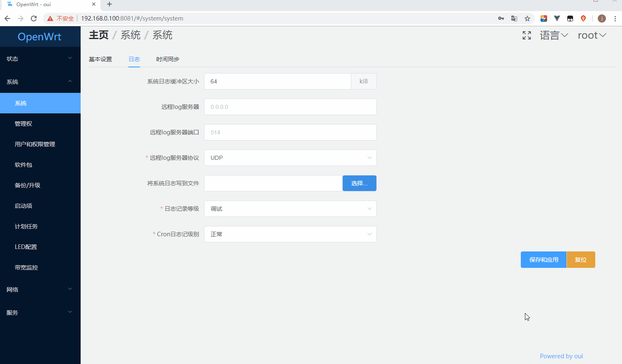Image resolution: width=622 pixels, height=364 pixels.
Task: Expand the 服务 sidebar section
Action: pos(40,312)
